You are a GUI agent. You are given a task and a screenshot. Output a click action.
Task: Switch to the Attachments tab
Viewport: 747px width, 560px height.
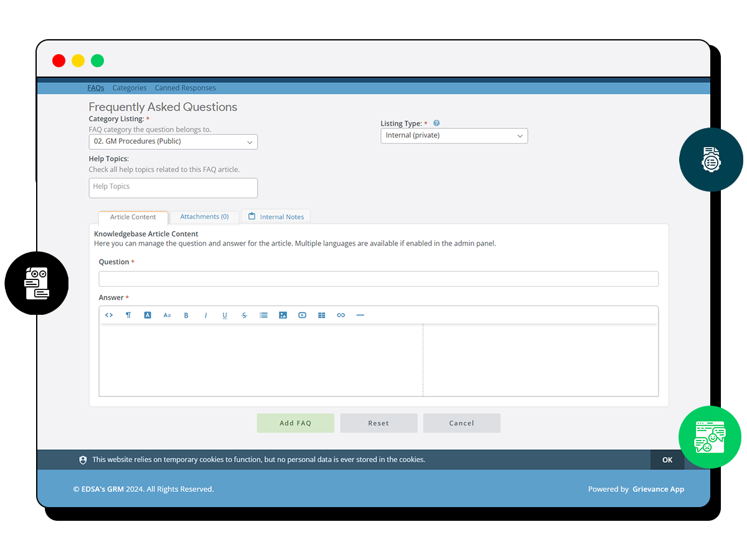[x=204, y=216]
